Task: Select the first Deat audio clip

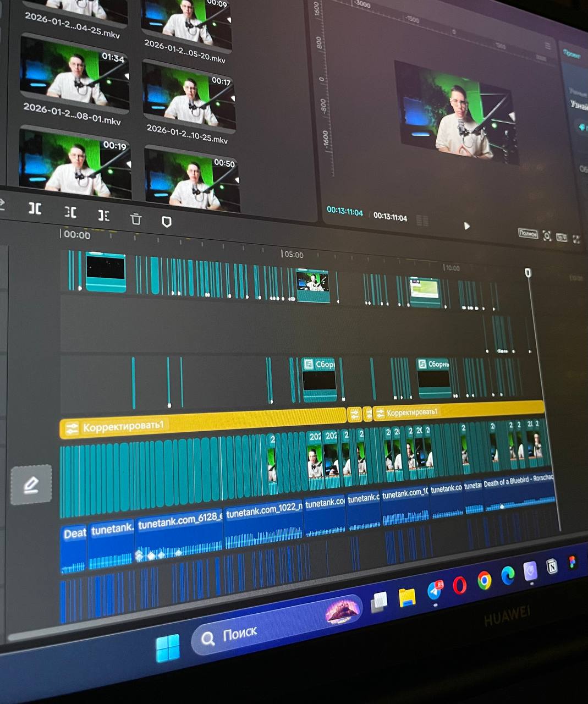Action: 74,549
